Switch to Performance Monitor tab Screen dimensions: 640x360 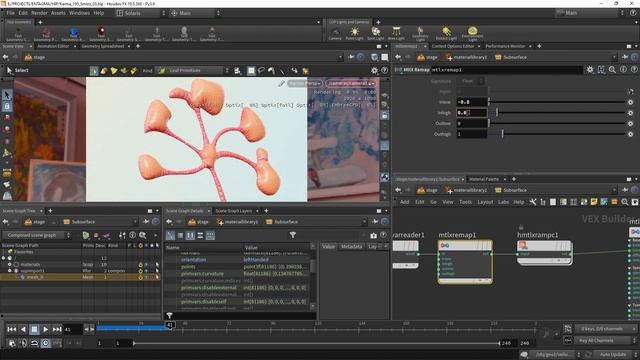pyautogui.click(x=505, y=47)
